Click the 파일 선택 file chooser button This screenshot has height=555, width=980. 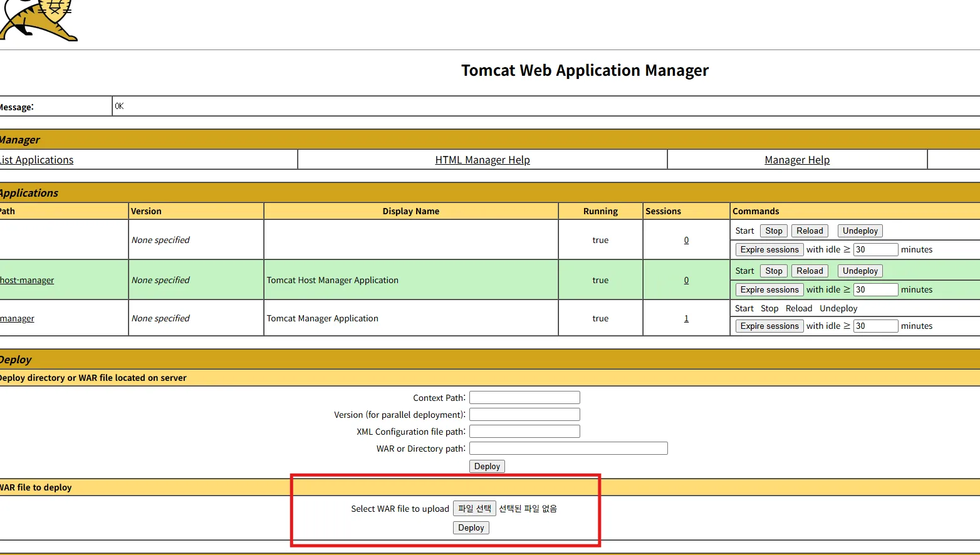(x=474, y=509)
